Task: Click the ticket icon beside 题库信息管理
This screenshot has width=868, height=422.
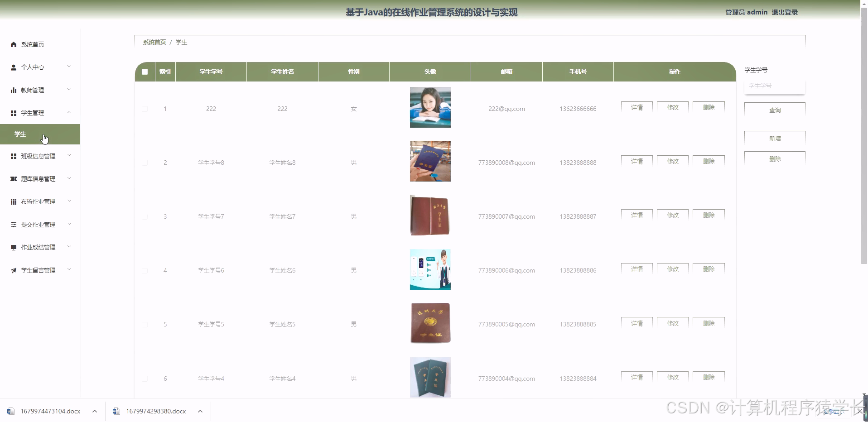Action: coord(14,179)
